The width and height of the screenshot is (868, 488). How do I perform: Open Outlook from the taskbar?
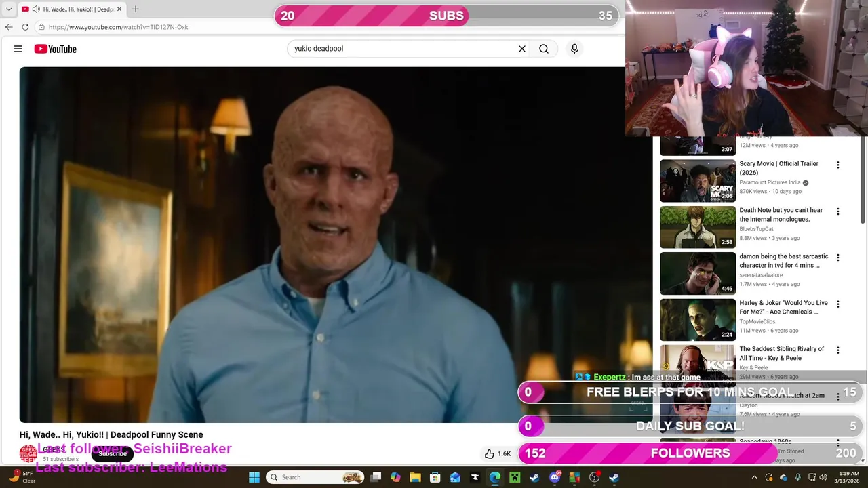point(455,477)
